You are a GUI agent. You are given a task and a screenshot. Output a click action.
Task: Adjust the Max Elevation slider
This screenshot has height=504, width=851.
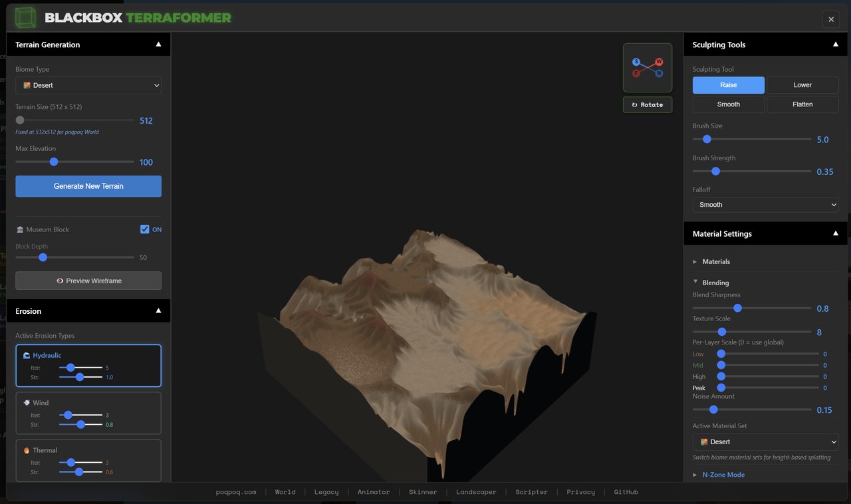pyautogui.click(x=74, y=162)
